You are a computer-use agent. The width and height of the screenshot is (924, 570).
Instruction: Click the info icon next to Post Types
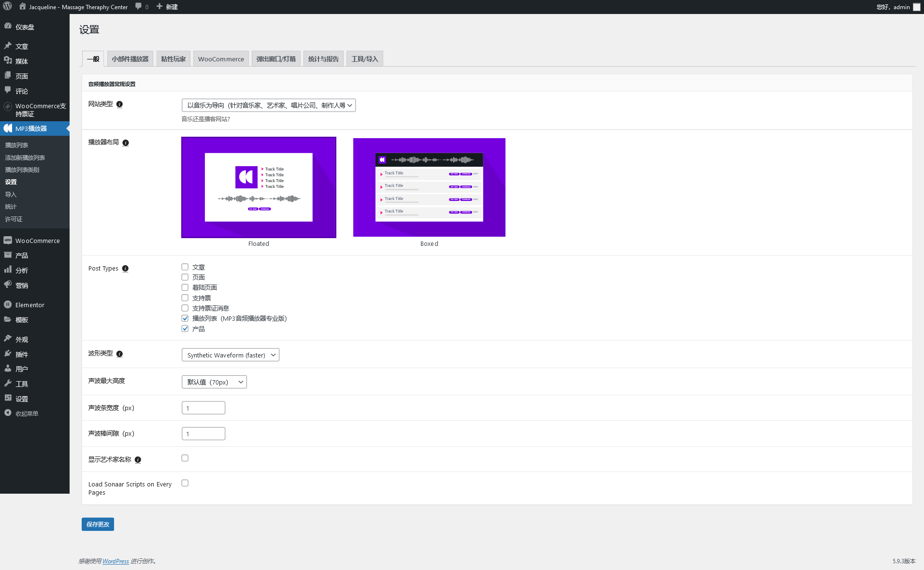tap(125, 269)
